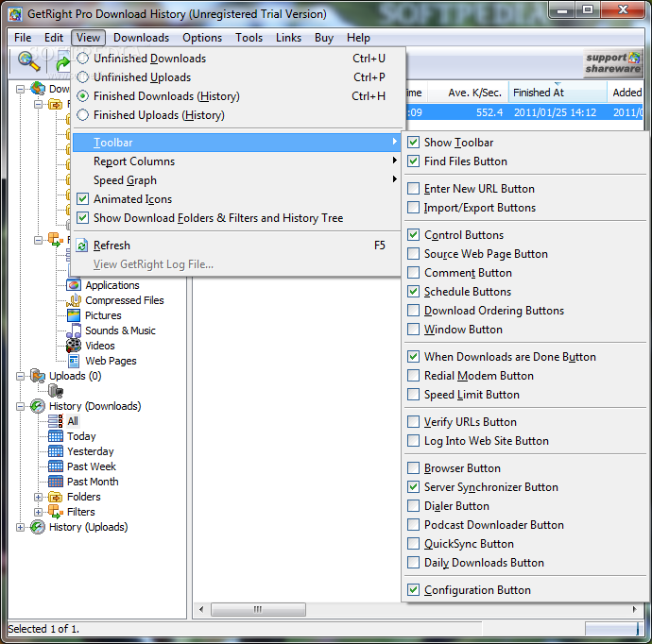This screenshot has width=652, height=644.
Task: Expand the Filters node under History
Action: (38, 512)
